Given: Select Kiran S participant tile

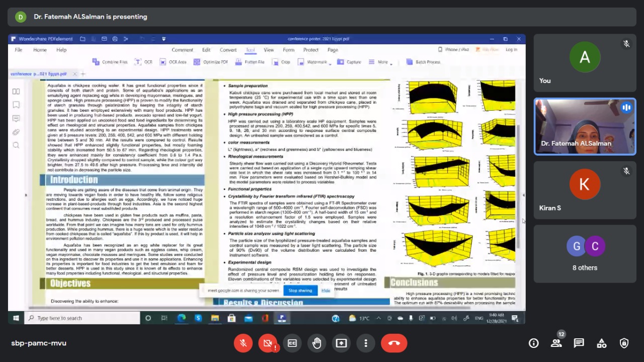Looking at the screenshot, I should click(585, 190).
